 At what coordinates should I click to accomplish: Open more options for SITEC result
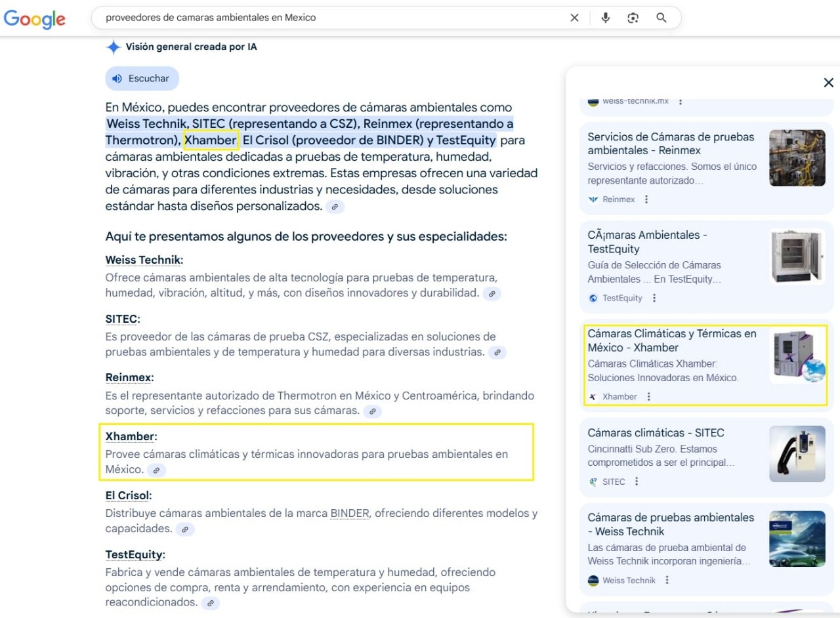click(x=637, y=482)
